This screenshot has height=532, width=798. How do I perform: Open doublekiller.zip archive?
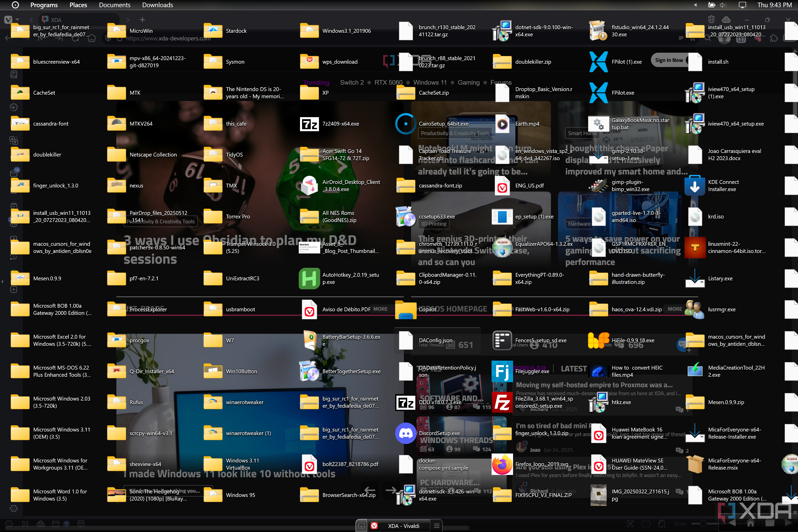(x=502, y=62)
